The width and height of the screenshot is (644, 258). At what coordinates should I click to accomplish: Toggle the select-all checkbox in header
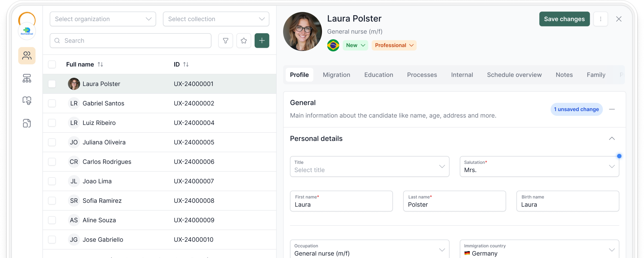click(52, 64)
